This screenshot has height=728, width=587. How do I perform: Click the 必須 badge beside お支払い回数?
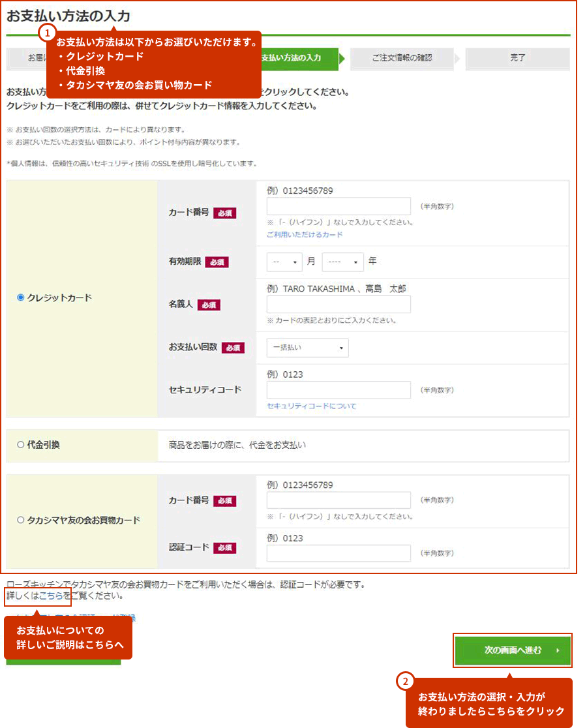click(x=233, y=348)
